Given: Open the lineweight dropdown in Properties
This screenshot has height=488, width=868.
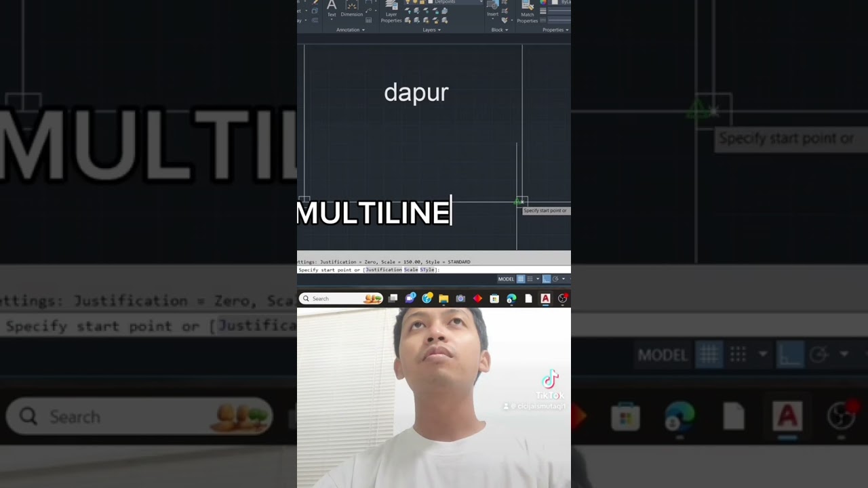Looking at the screenshot, I should [559, 11].
